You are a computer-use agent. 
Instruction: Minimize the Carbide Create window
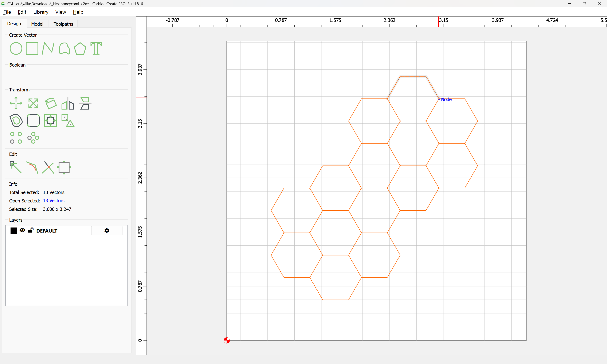[570, 4]
